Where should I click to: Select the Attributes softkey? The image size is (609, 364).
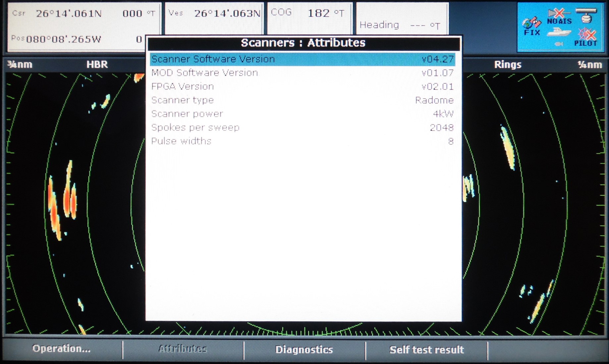tap(183, 349)
